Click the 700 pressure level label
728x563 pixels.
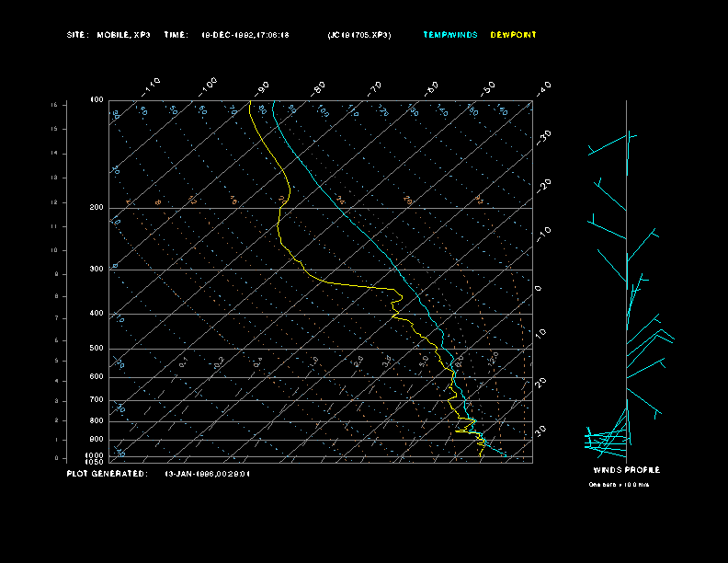click(x=97, y=399)
